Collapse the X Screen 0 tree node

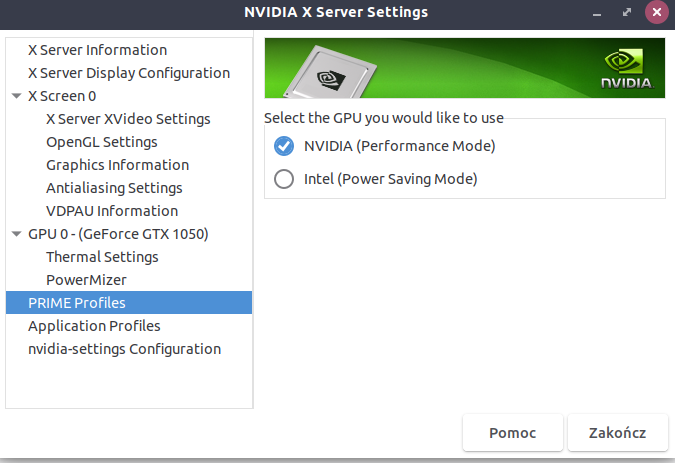[x=16, y=96]
